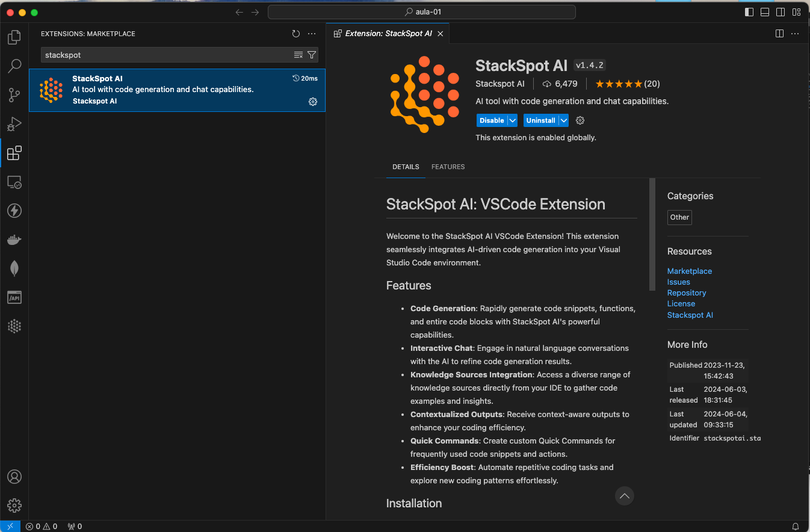
Task: Click the 20ms activation time label
Action: (x=305, y=78)
